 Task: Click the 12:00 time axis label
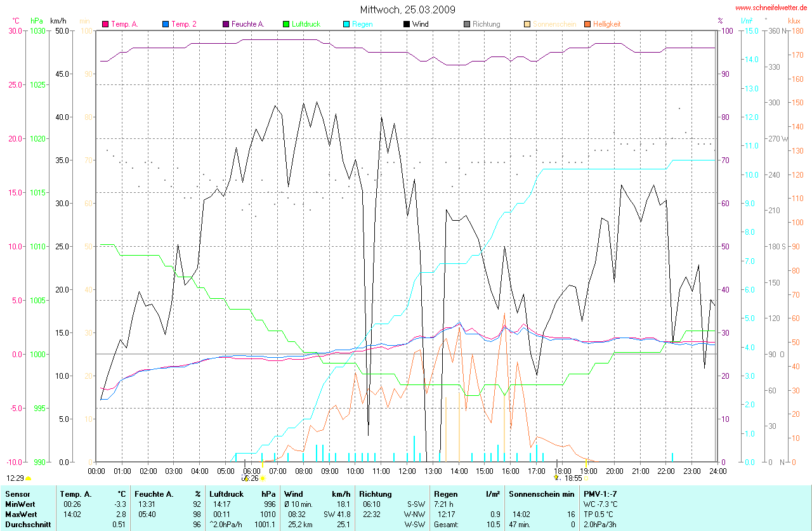pyautogui.click(x=407, y=471)
